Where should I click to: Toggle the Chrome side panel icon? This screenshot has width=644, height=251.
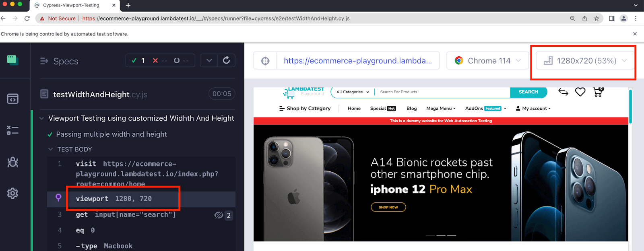pyautogui.click(x=611, y=19)
